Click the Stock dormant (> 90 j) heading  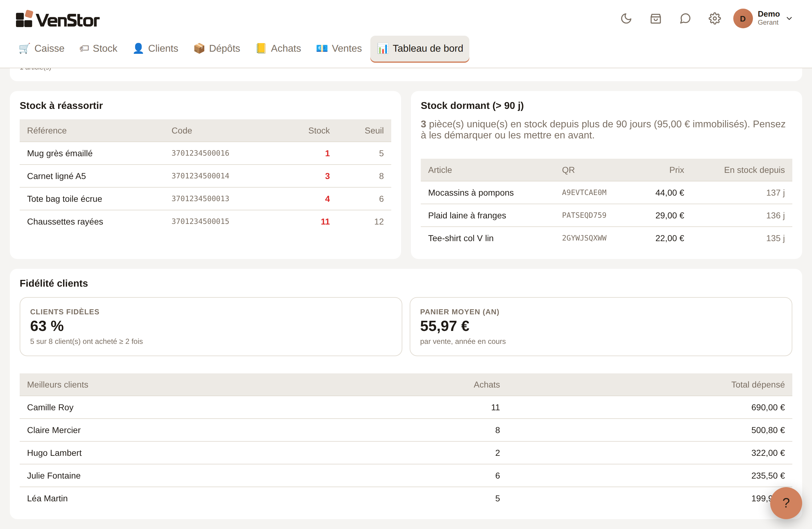coord(472,106)
